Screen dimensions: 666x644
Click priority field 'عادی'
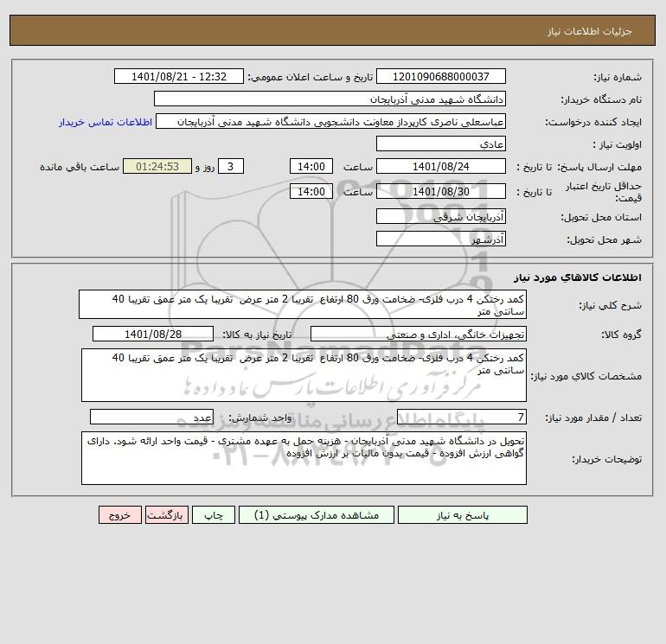tap(441, 143)
